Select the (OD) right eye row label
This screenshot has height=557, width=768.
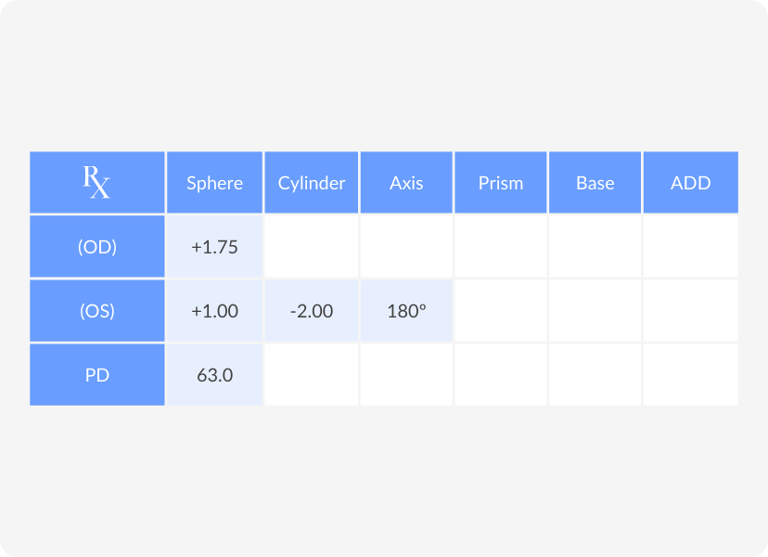[x=97, y=246]
